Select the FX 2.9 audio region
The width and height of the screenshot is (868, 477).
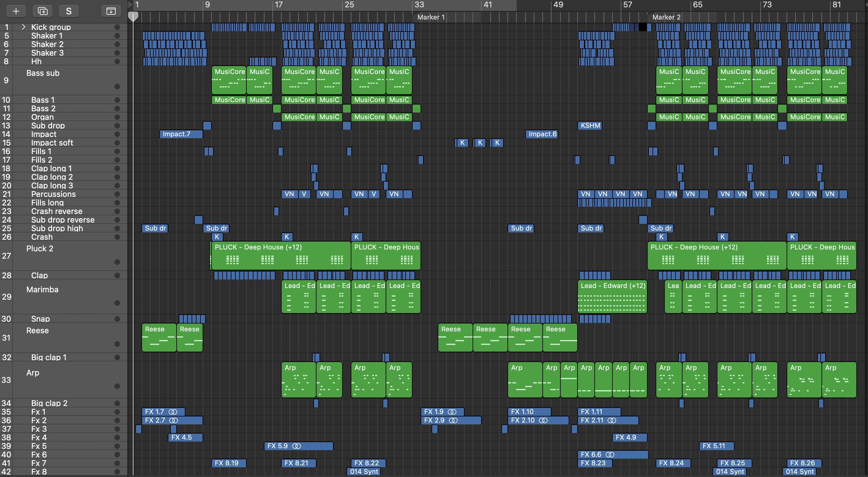451,420
